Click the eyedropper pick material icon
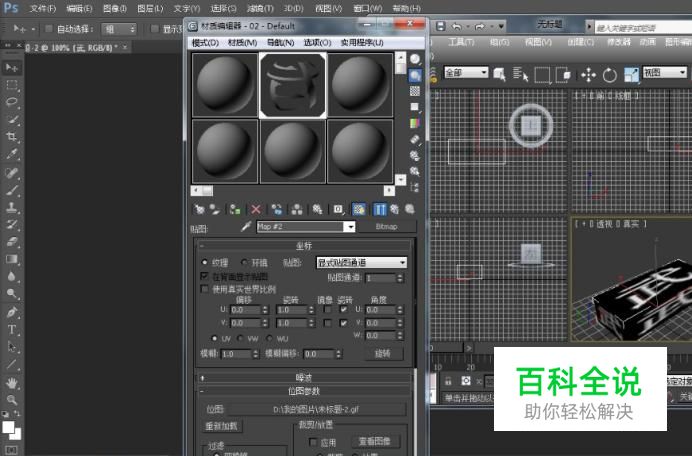The width and height of the screenshot is (692, 456). 246,227
